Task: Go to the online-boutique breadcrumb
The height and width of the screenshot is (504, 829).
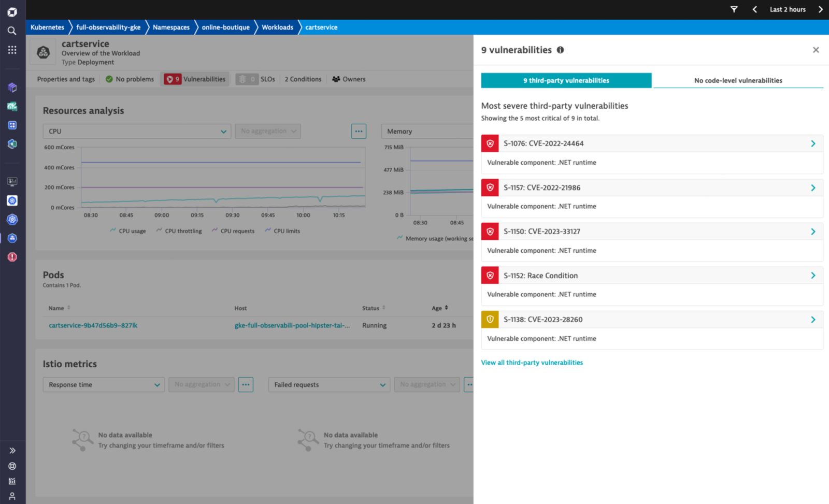Action: pos(225,27)
